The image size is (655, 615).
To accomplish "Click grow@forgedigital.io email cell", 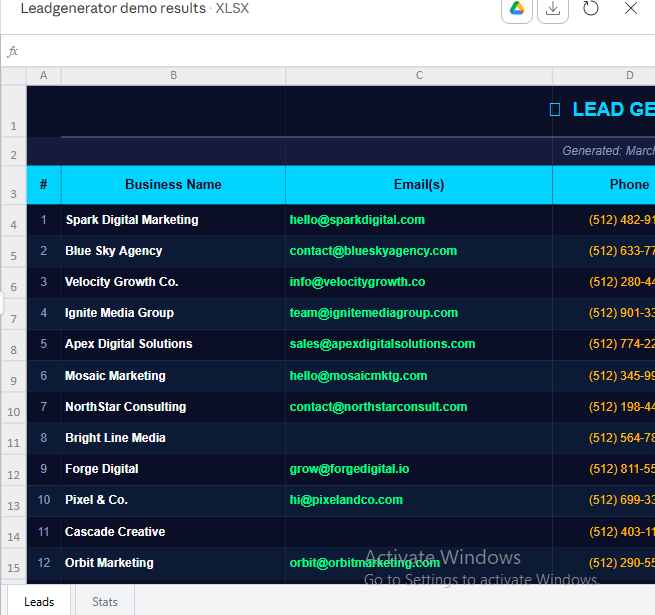I will (x=419, y=469).
